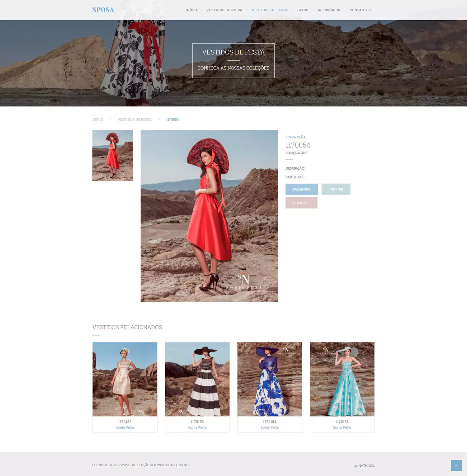The image size is (467, 476).
Task: Open related dress 1170156 by Sonia Peña
Action: pos(342,380)
